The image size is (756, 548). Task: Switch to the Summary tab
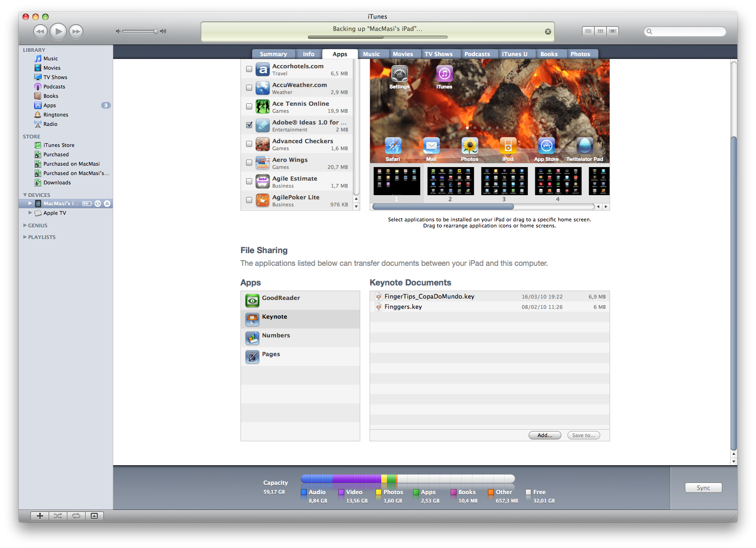coord(273,54)
